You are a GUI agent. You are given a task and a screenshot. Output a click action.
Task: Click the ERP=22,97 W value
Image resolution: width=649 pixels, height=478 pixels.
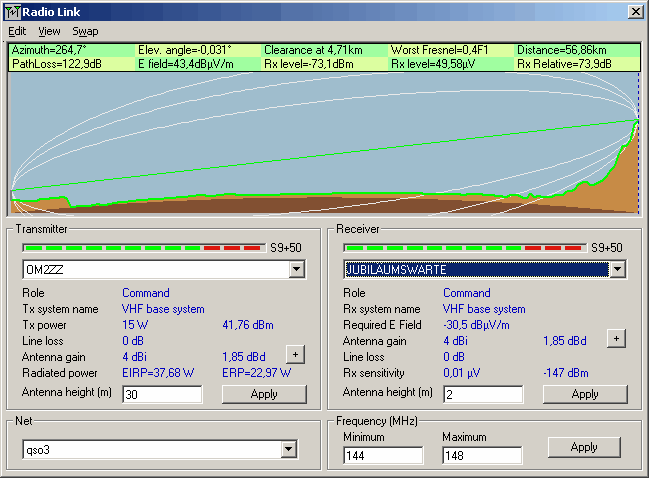[257, 373]
